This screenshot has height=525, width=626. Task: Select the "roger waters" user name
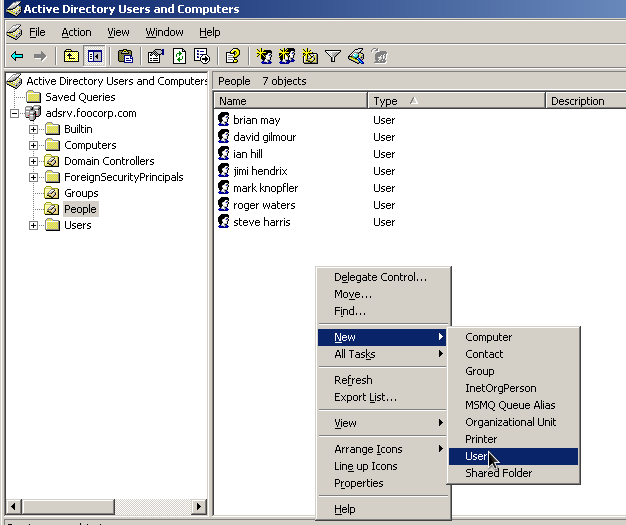coord(264,205)
